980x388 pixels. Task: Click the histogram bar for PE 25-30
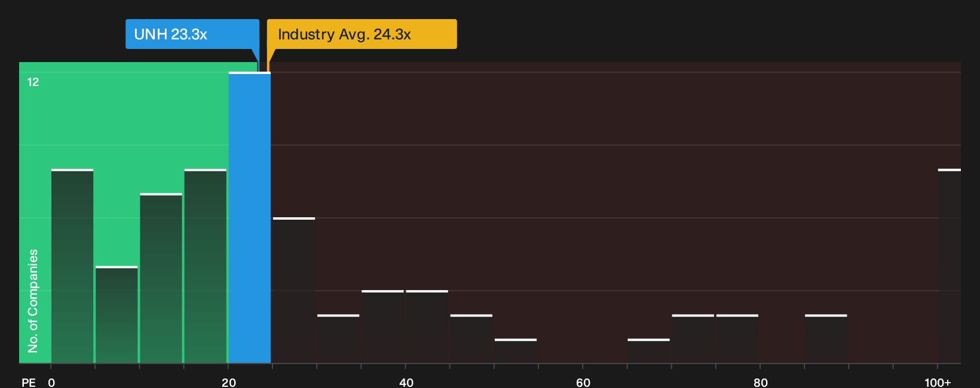[x=294, y=291]
